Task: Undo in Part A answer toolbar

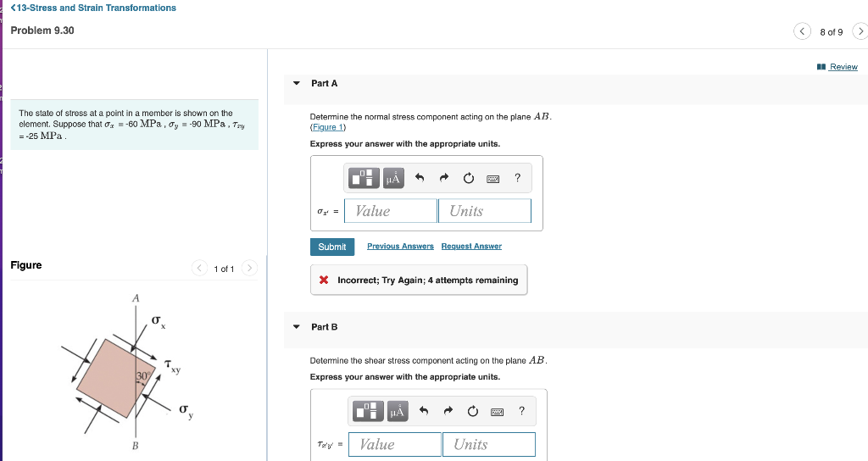Action: pyautogui.click(x=420, y=178)
